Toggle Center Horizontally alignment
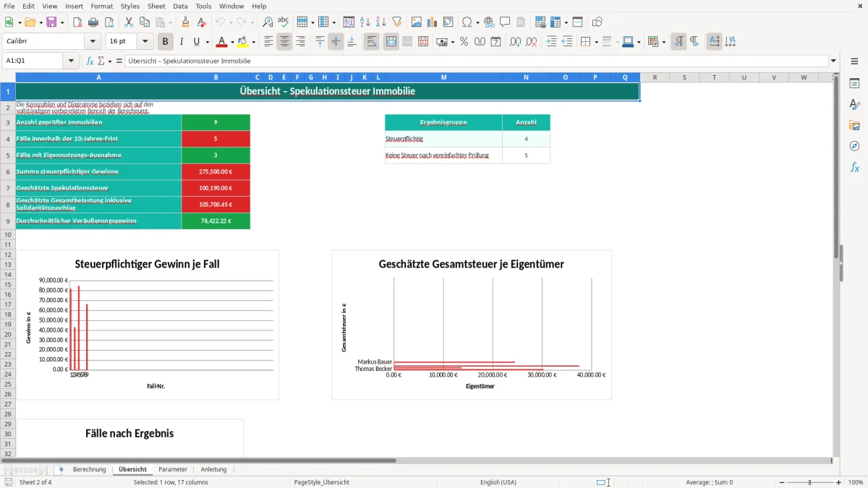868x488 pixels. [x=284, y=42]
